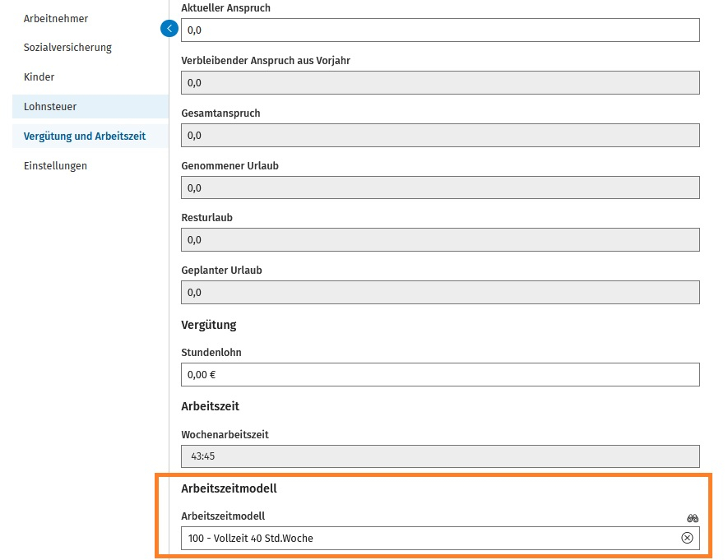Open the Arbeitnehmer section

click(x=56, y=19)
